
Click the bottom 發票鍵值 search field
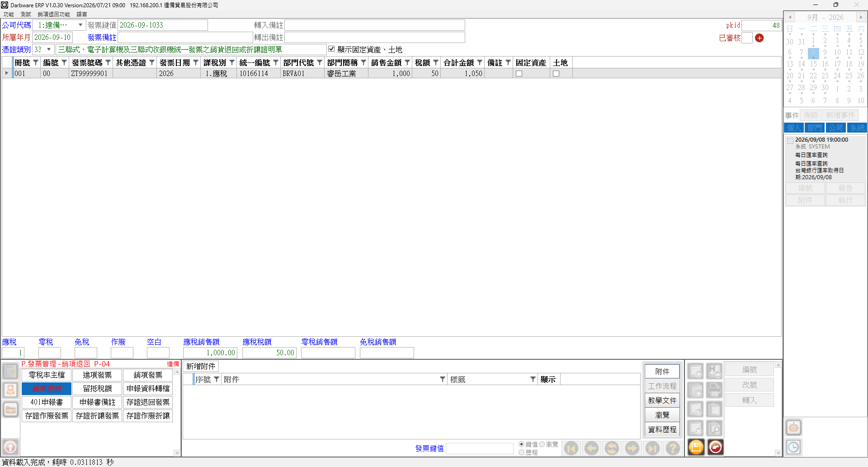479,448
